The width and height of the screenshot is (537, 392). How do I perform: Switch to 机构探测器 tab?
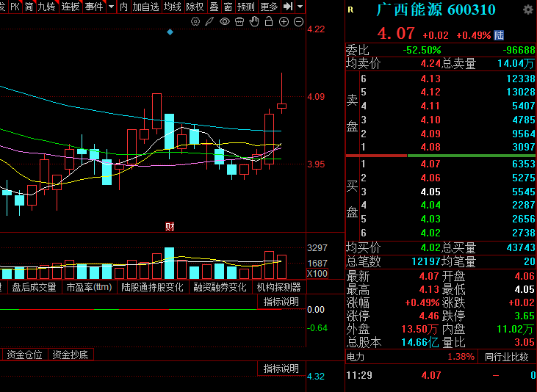click(x=278, y=287)
